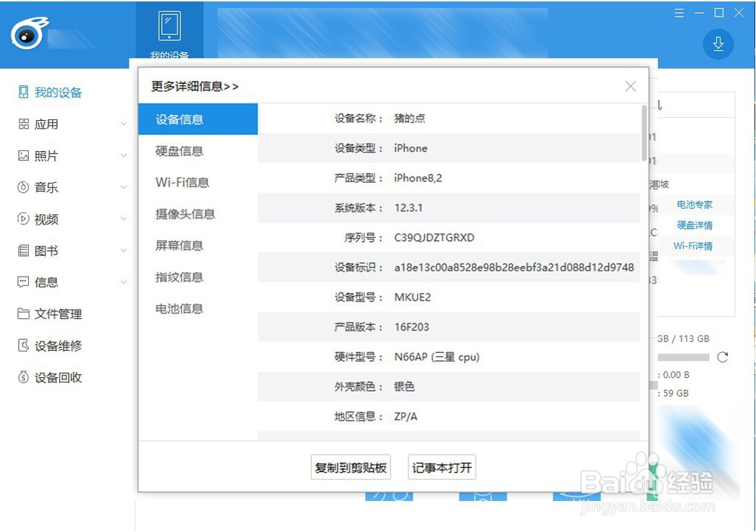
Task: Click the 记事本打开 button
Action: 442,467
